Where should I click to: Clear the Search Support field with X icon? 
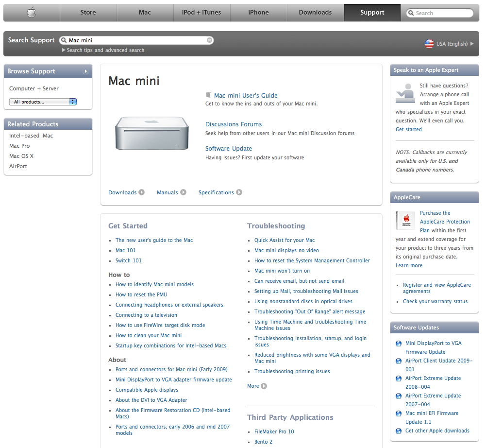tap(210, 40)
